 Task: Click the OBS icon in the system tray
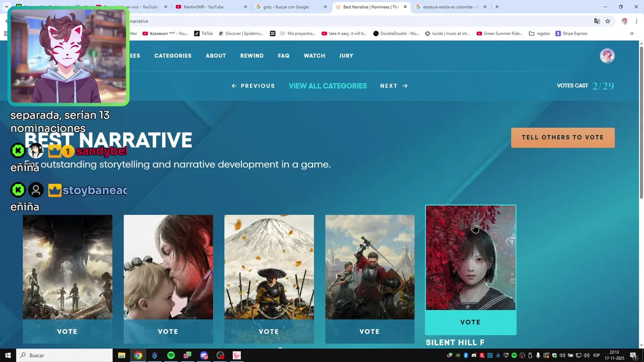(x=522, y=355)
